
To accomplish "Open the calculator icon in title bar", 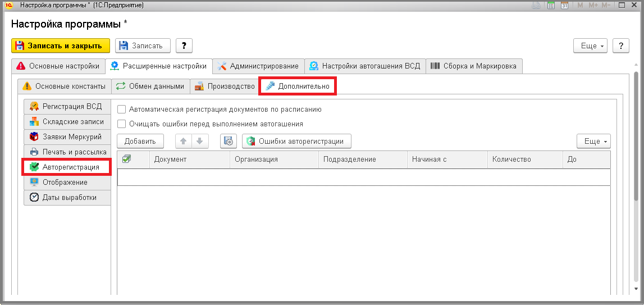I will pos(551,6).
